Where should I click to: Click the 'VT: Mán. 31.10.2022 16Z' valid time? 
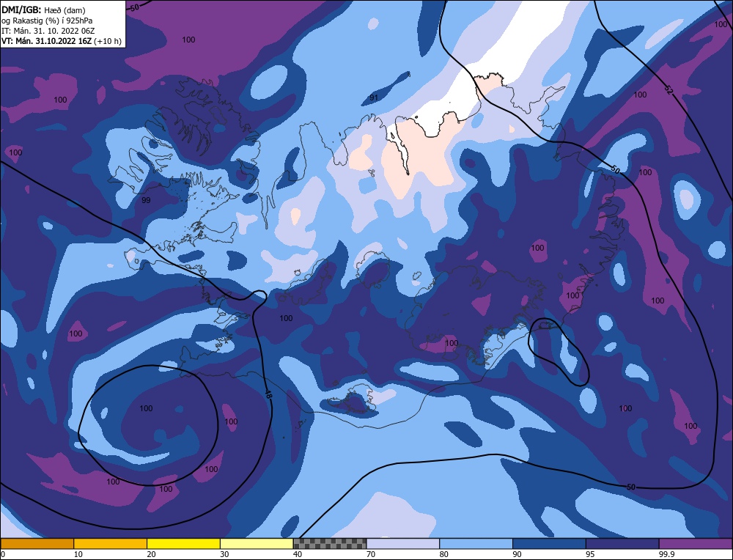click(x=47, y=41)
